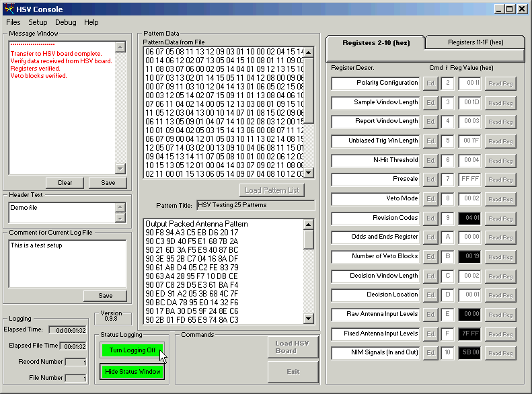Click in the Header Text field

coord(61,212)
